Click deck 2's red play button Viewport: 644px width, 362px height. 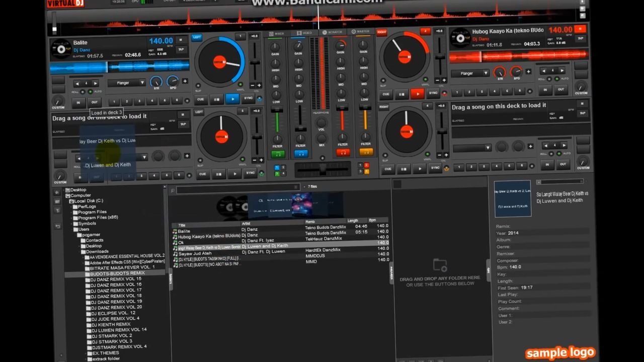(417, 94)
